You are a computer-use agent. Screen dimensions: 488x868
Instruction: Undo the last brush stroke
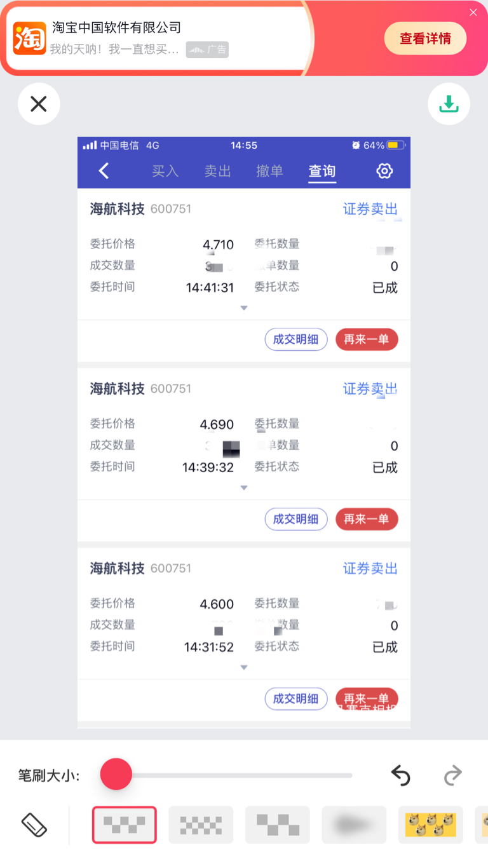click(400, 775)
